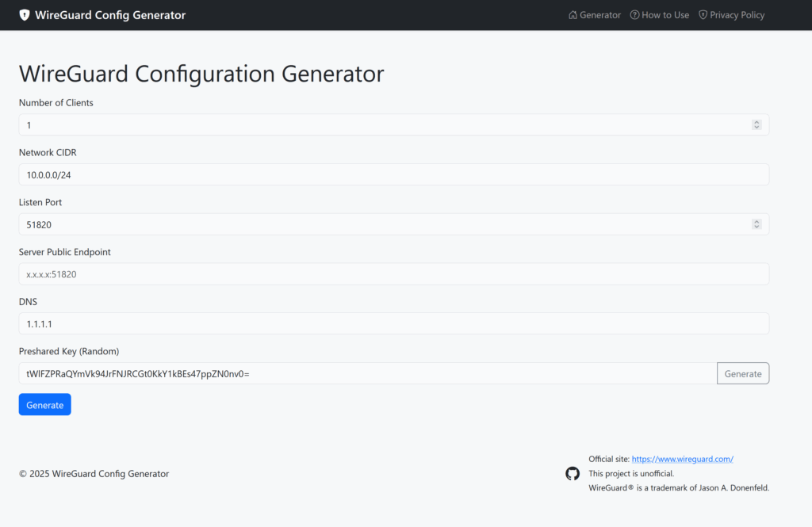The height and width of the screenshot is (527, 812).
Task: Focus the Listen Port input field
Action: click(x=394, y=224)
